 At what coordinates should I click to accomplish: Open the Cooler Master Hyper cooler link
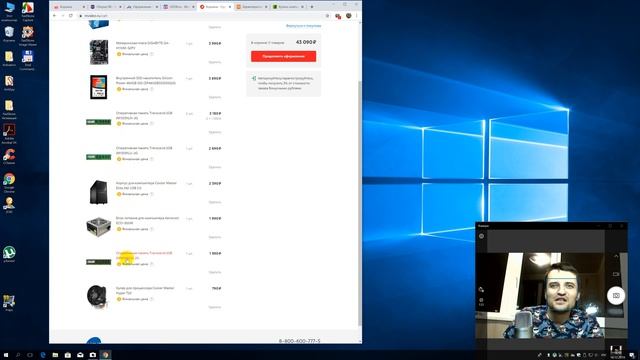(145, 290)
